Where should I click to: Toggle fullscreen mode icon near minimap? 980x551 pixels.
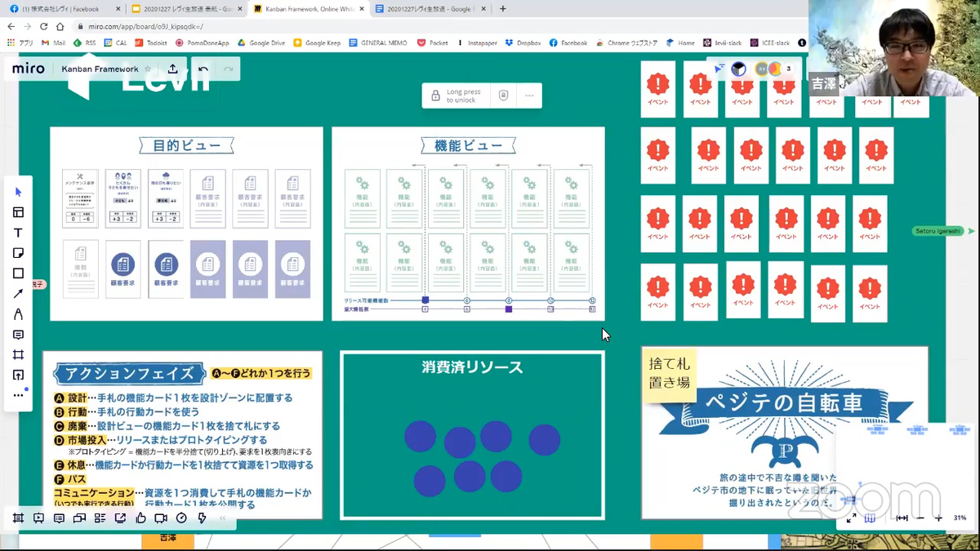click(852, 518)
